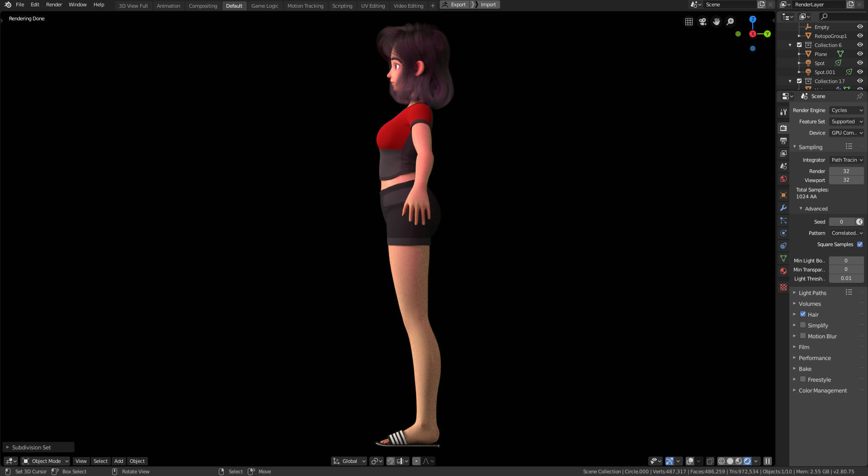Switch to the Scripting workspace tab
Image resolution: width=868 pixels, height=476 pixels.
tap(342, 5)
